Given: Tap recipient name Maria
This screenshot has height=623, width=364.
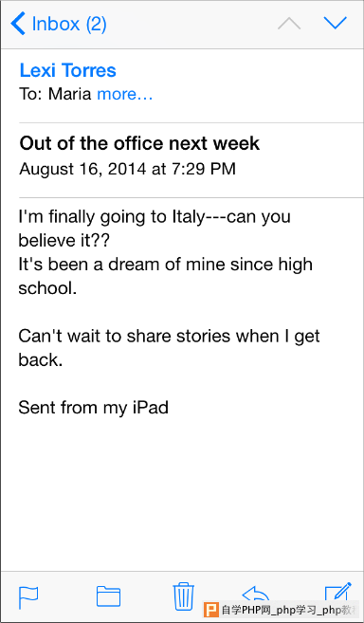Looking at the screenshot, I should click(70, 95).
